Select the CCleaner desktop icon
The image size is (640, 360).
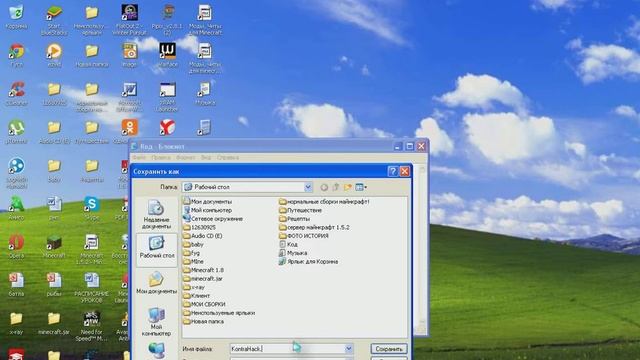point(16,94)
